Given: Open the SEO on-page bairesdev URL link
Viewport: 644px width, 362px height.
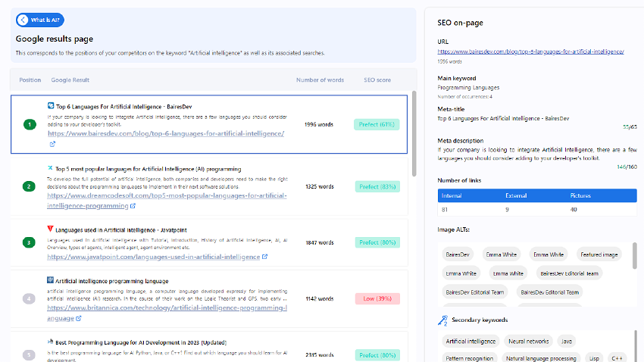Looking at the screenshot, I should pos(530,51).
